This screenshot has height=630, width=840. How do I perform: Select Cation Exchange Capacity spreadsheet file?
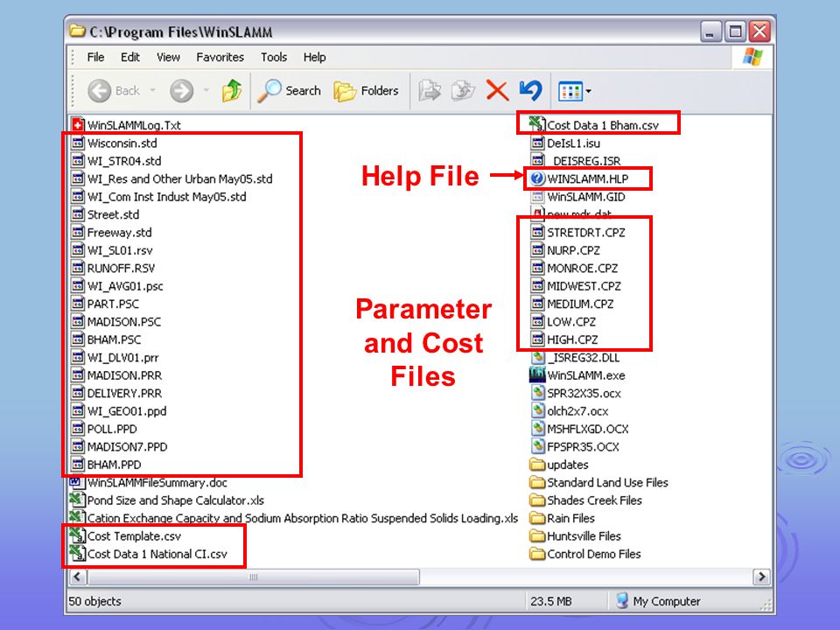tap(303, 518)
